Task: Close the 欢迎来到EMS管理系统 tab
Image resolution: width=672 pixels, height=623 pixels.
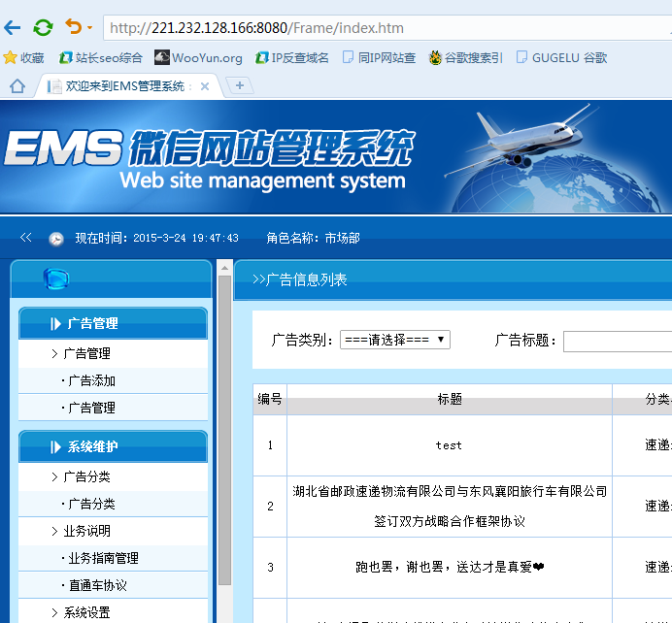Action: pos(205,86)
